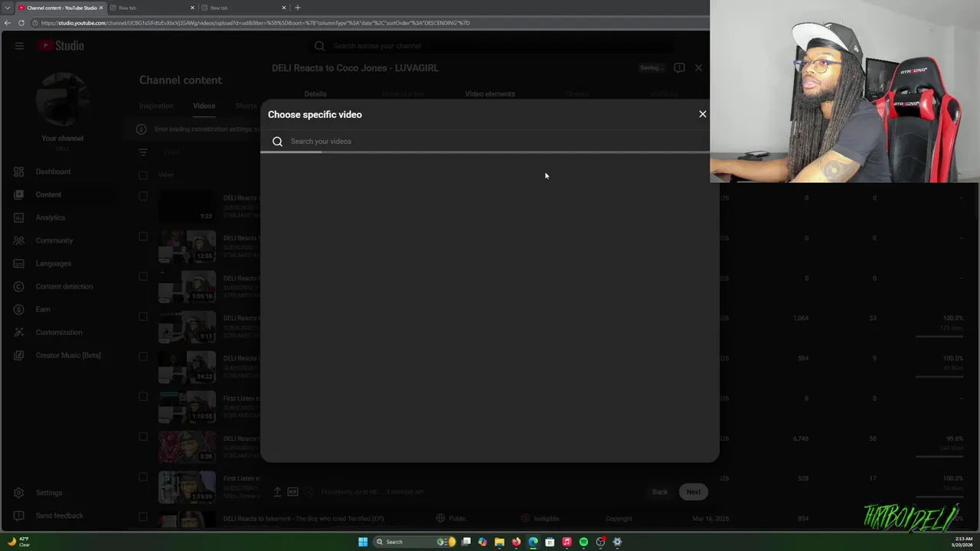Go back in the browser

(8, 23)
